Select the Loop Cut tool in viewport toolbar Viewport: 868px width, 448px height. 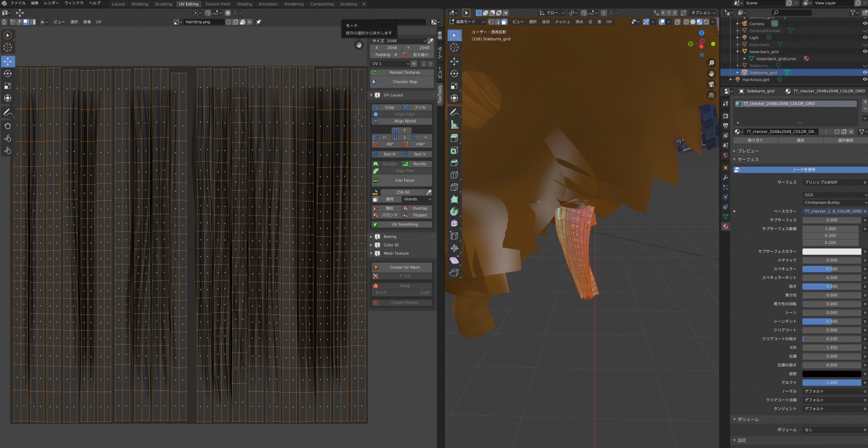[455, 175]
